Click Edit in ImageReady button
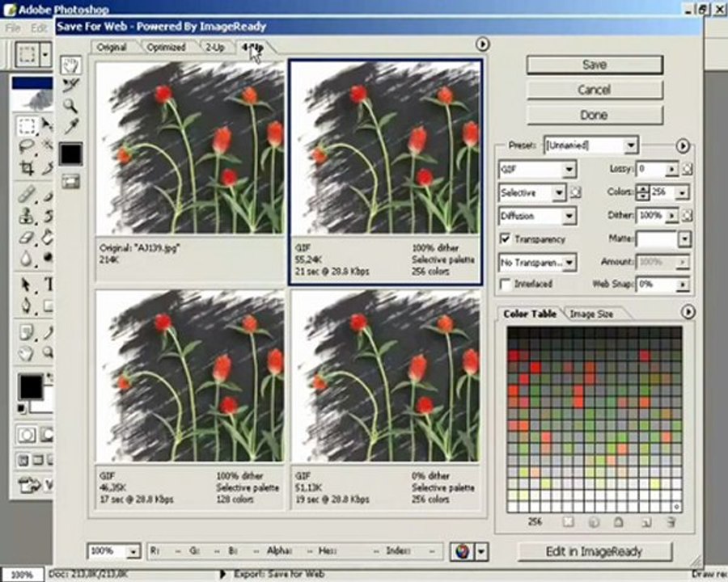The height and width of the screenshot is (582, 728). pos(595,551)
